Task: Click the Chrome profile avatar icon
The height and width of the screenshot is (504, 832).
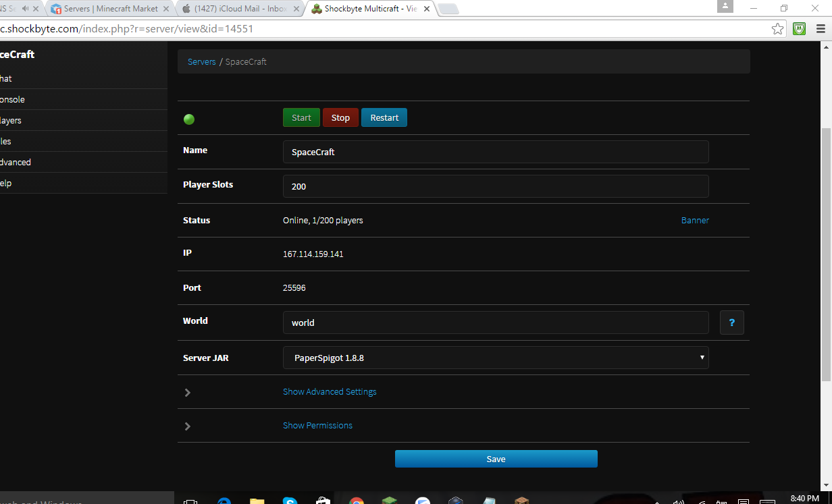Action: [725, 6]
